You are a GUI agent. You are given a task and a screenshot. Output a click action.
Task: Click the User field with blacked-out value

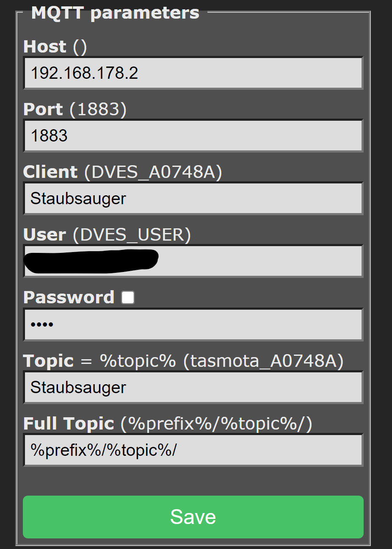[193, 261]
